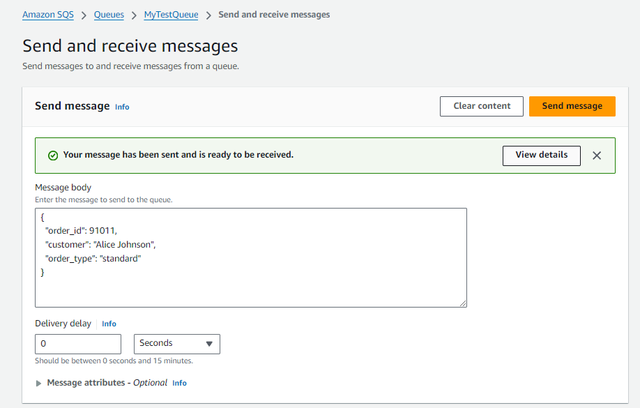Click the green success checkmark icon
Viewport: 640px width, 408px height.
tap(52, 156)
